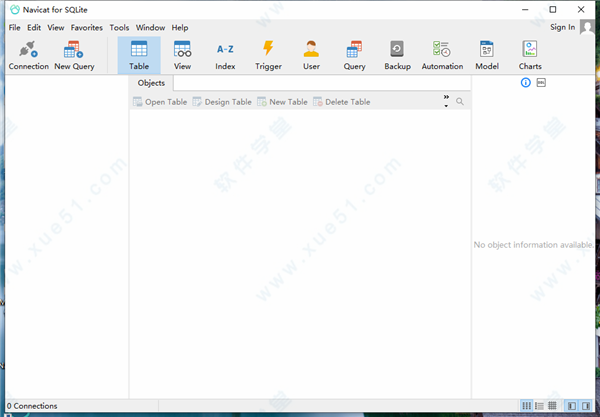Click the New Table button

pos(282,102)
